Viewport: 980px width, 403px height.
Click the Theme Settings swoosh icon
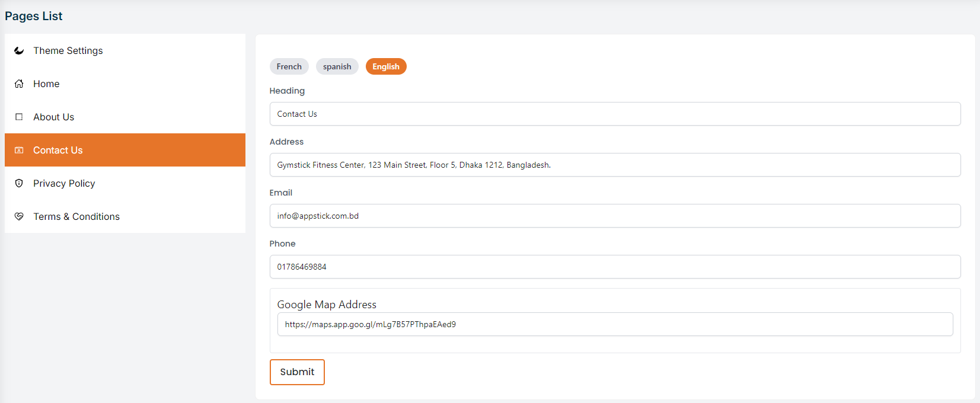click(19, 50)
